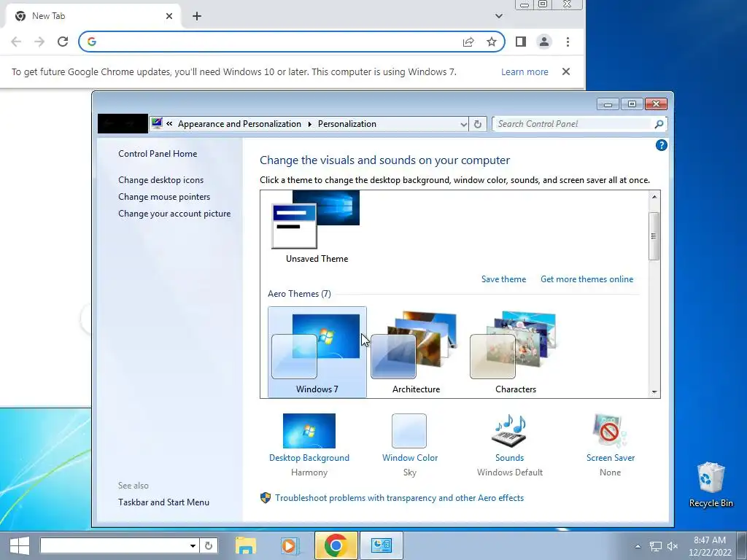
Task: Click the share page icon in address bar
Action: pyautogui.click(x=468, y=42)
